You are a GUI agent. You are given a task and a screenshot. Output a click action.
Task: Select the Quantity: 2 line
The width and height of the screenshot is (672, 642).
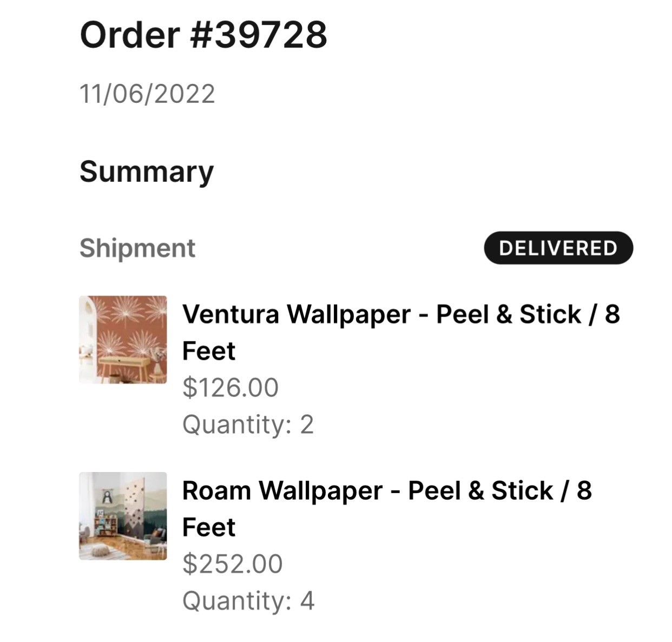click(x=248, y=424)
